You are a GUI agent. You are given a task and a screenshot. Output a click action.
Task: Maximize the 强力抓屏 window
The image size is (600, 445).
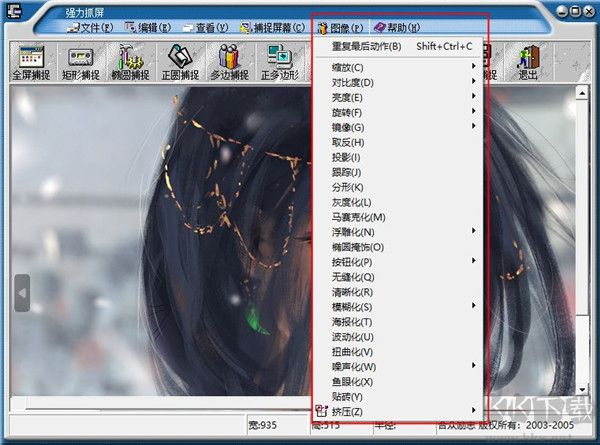tap(575, 11)
